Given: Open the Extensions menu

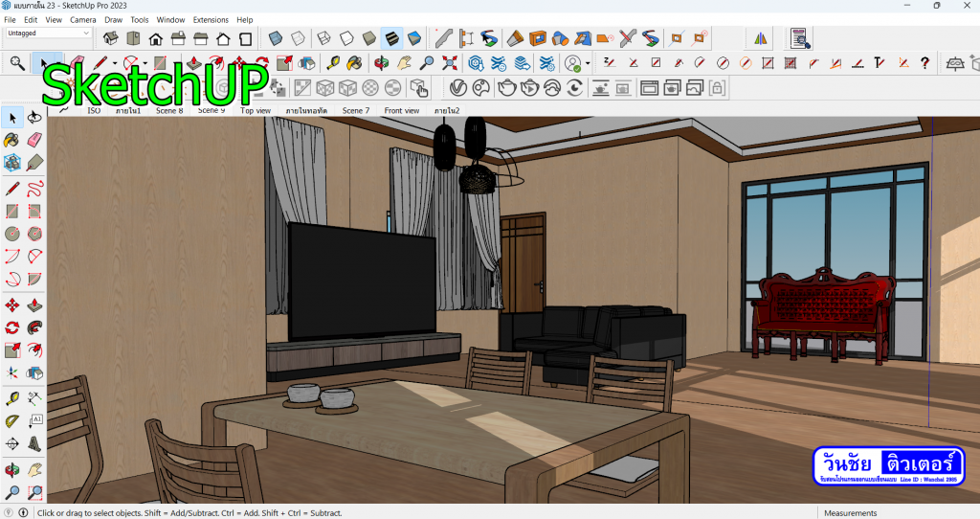Looking at the screenshot, I should [211, 19].
